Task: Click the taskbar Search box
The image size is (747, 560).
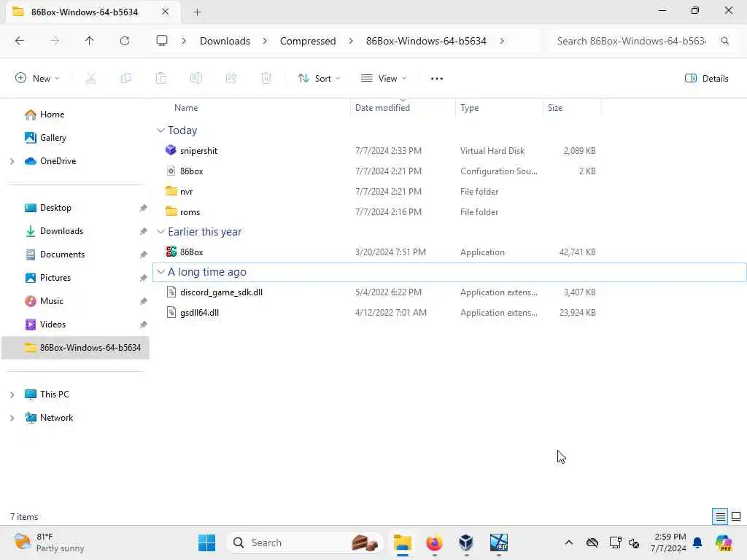Action: point(305,542)
